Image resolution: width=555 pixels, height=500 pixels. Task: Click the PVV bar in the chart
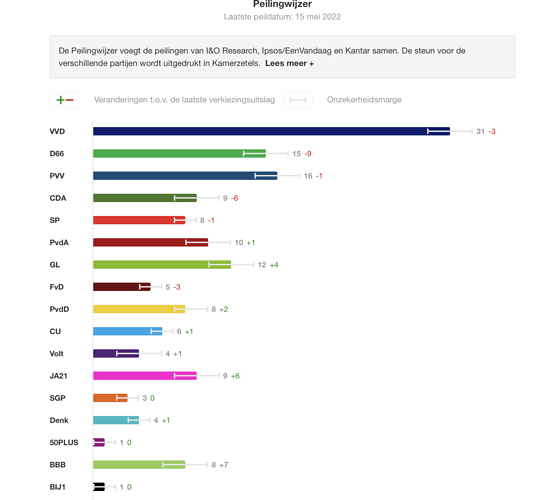(185, 176)
